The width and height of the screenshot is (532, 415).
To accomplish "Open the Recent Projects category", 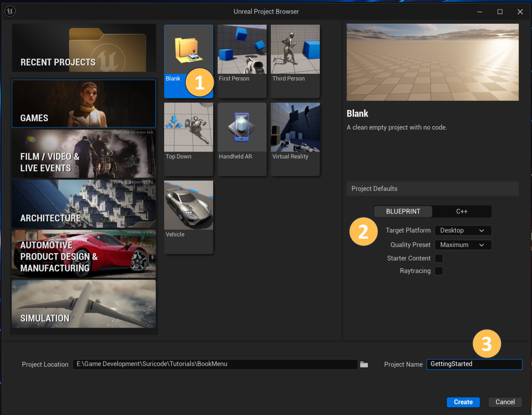I will point(84,48).
